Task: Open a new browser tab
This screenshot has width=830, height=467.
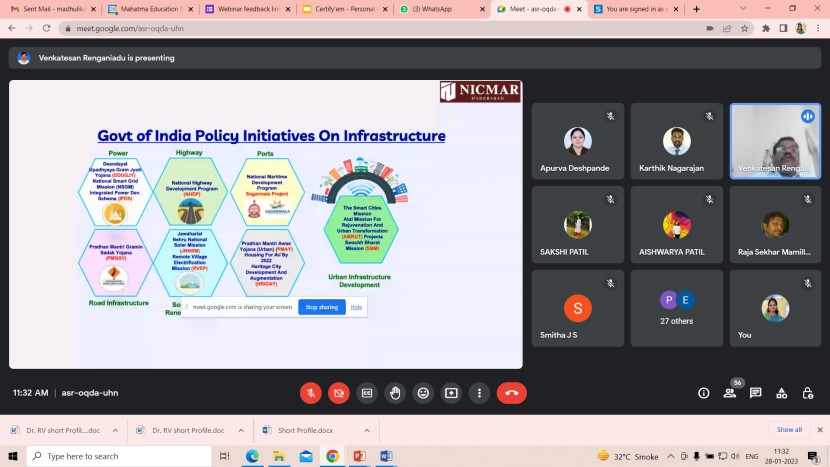Action: pos(696,9)
